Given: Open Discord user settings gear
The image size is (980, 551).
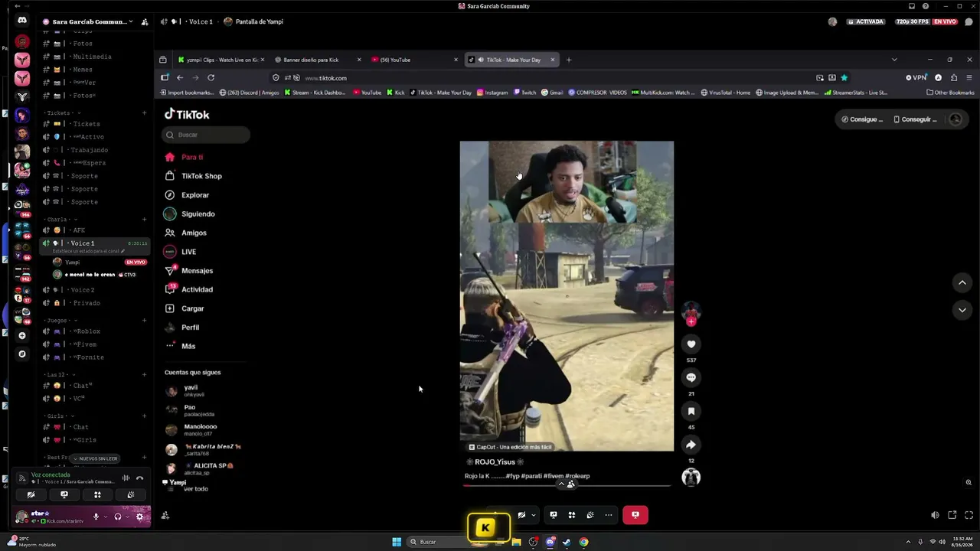Looking at the screenshot, I should coord(139,517).
